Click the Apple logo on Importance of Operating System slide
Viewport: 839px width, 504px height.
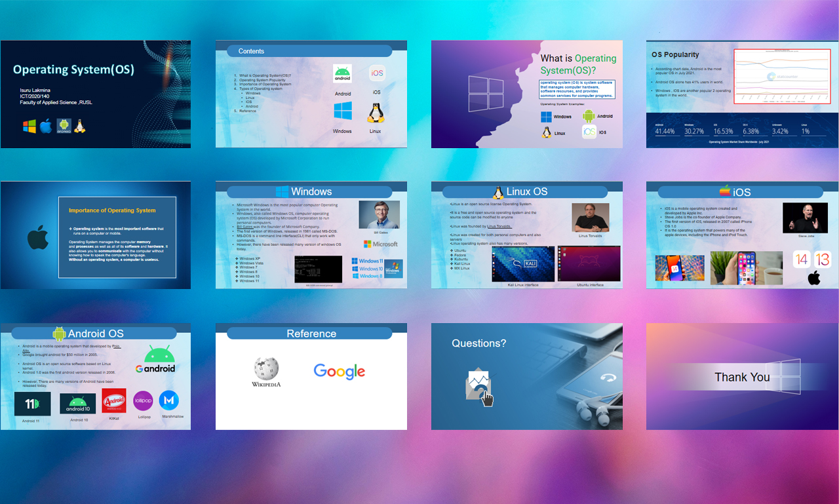(37, 236)
